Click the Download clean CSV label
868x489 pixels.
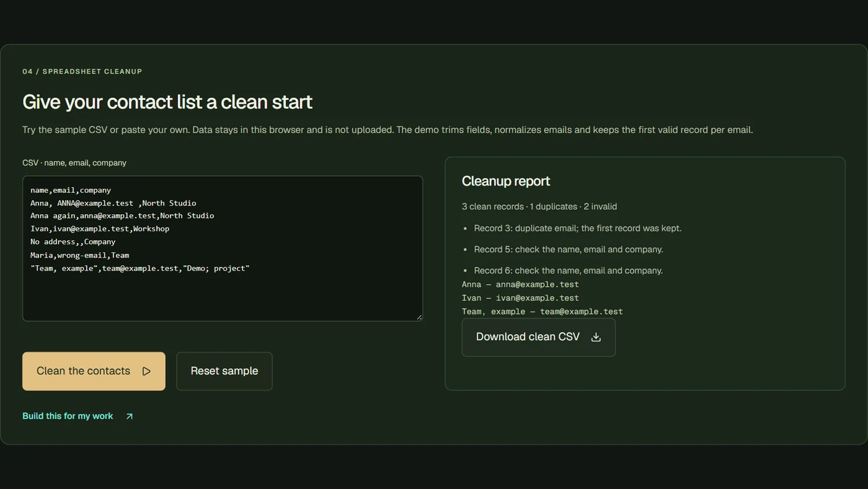[x=528, y=337]
